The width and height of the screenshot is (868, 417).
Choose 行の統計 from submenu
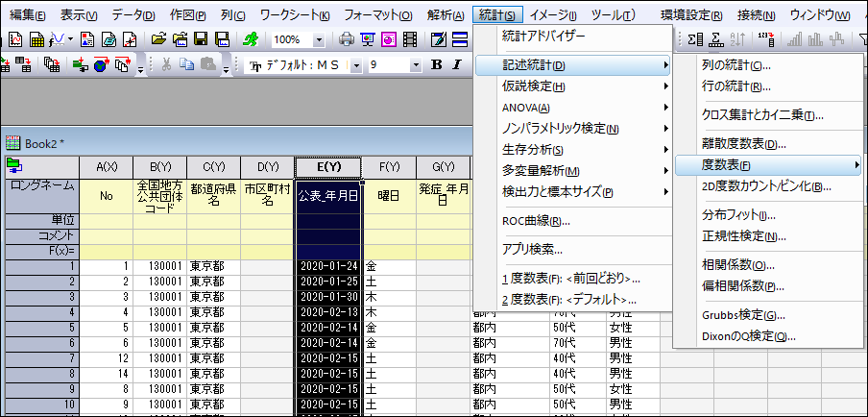[768, 86]
